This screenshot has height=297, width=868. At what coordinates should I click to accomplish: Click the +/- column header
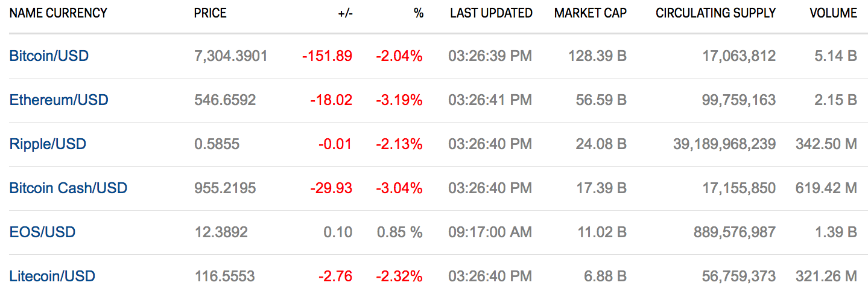[345, 13]
